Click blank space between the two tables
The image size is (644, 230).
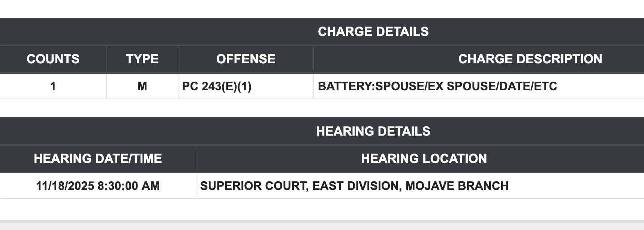pos(322,108)
